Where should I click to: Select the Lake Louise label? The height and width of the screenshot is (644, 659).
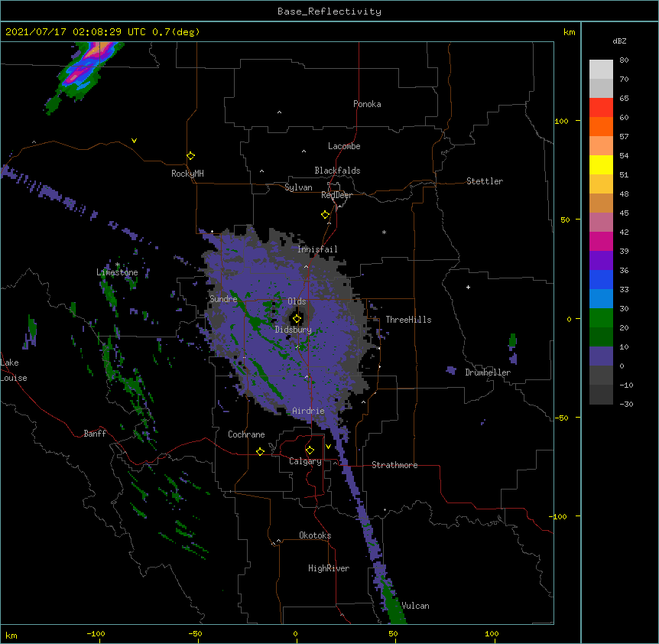14,370
